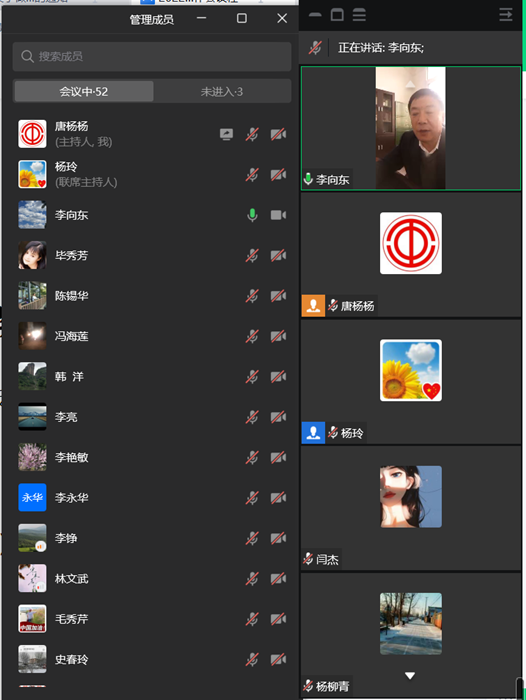Screen dimensions: 526x700
Task: Minimize the 管理成员 window
Action: pos(201,18)
